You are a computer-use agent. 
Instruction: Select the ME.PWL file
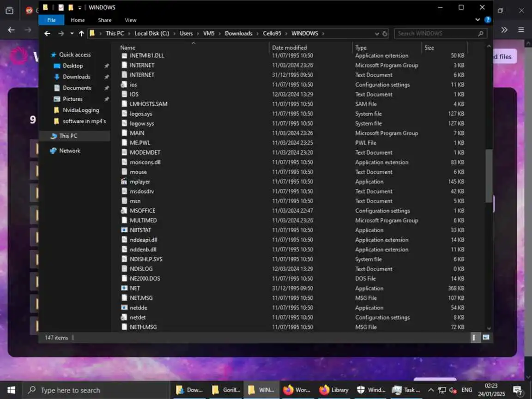click(140, 143)
